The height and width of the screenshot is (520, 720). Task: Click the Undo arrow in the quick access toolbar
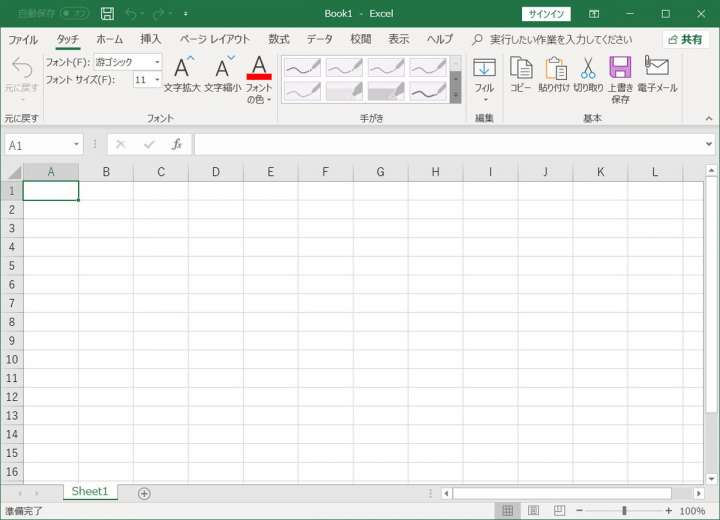[x=131, y=14]
